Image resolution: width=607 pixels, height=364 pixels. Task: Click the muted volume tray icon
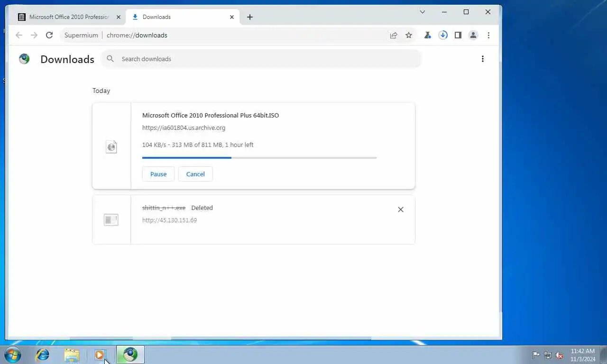pos(560,355)
